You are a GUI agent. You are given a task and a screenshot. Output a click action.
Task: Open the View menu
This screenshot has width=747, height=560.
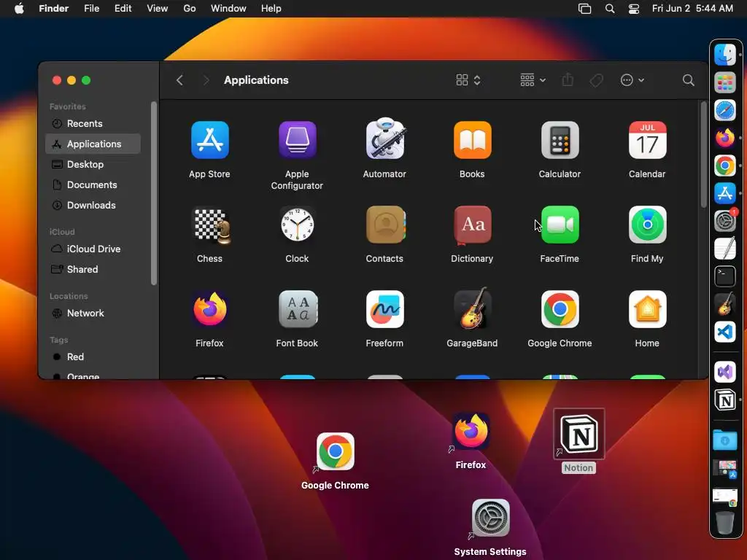(x=158, y=9)
